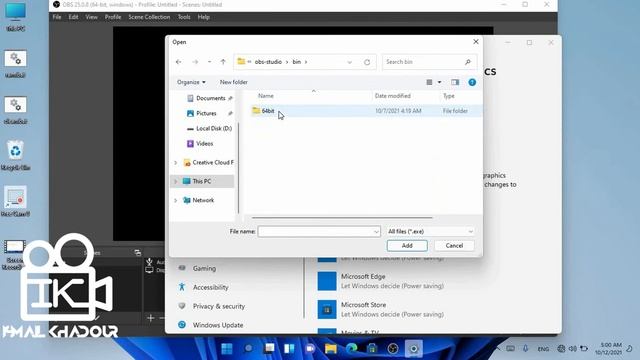Open the Recycle Bin desktop icon
The image size is (640, 360).
click(x=16, y=155)
